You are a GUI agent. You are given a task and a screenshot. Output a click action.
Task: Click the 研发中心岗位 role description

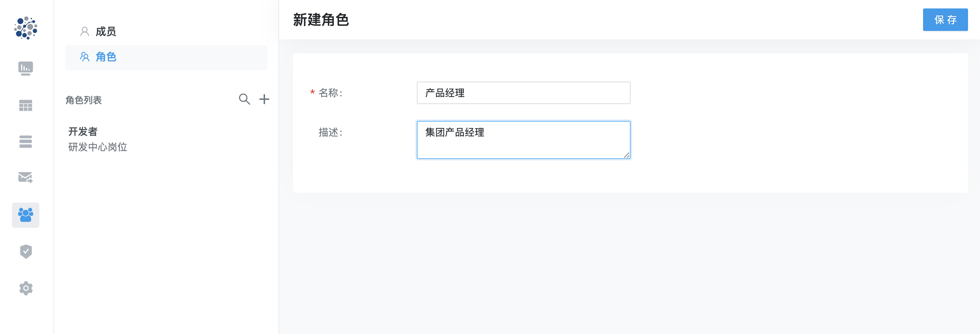tap(98, 147)
